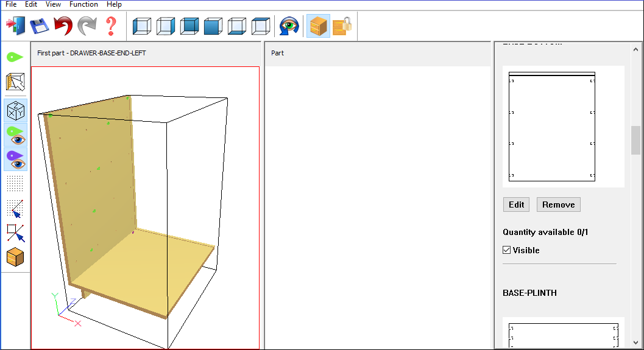Click the grayed redo arrow
The image size is (644, 350).
87,26
